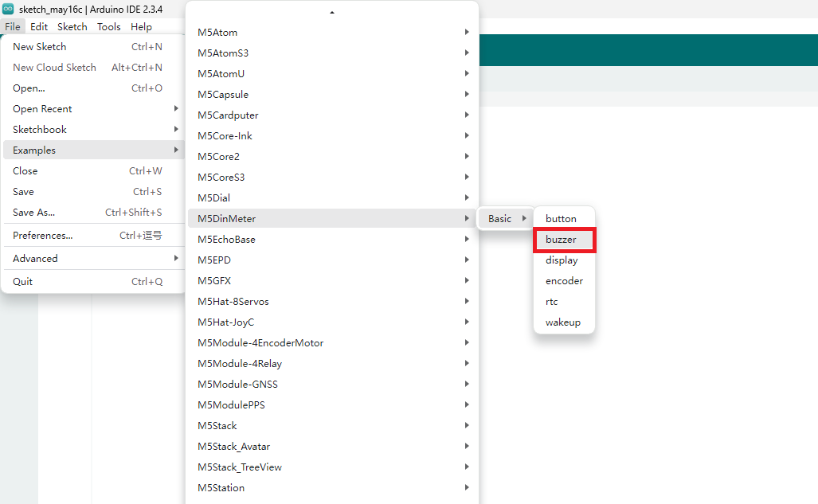Open the rtc example sketch
Screen dimensions: 818x504
tap(564, 302)
